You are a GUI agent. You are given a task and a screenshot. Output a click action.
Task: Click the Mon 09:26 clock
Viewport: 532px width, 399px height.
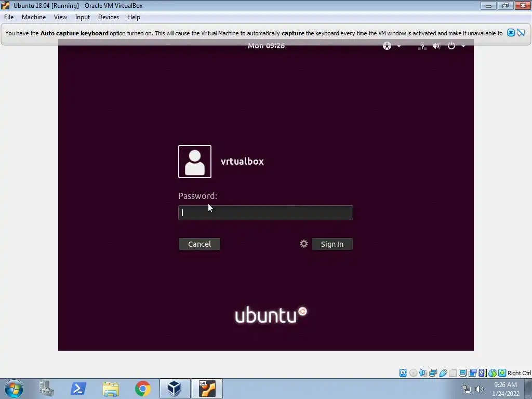click(x=267, y=46)
